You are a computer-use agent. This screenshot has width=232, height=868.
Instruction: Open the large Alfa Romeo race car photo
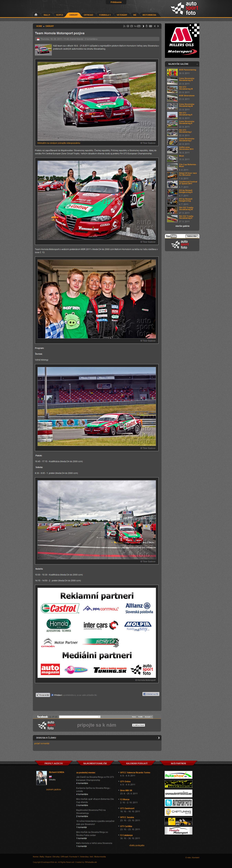[x=97, y=101]
